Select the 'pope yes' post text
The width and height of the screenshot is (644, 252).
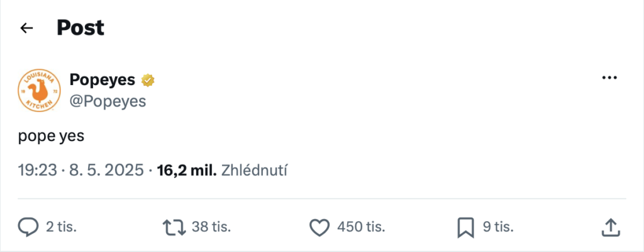click(x=51, y=136)
